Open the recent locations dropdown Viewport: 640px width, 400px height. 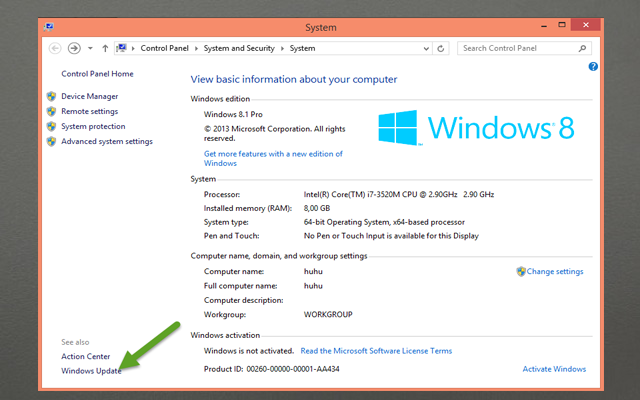tap(90, 48)
